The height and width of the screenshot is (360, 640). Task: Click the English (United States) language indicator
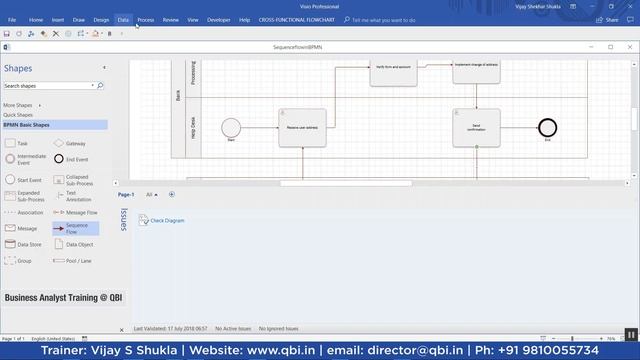coord(53,339)
